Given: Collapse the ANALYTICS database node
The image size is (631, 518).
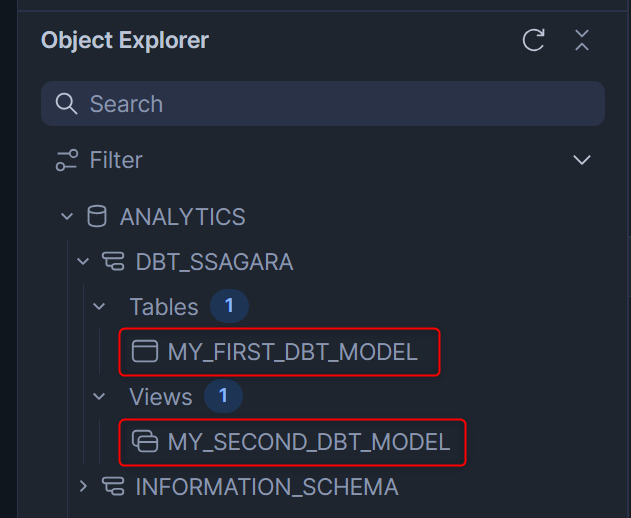Looking at the screenshot, I should coord(67,217).
